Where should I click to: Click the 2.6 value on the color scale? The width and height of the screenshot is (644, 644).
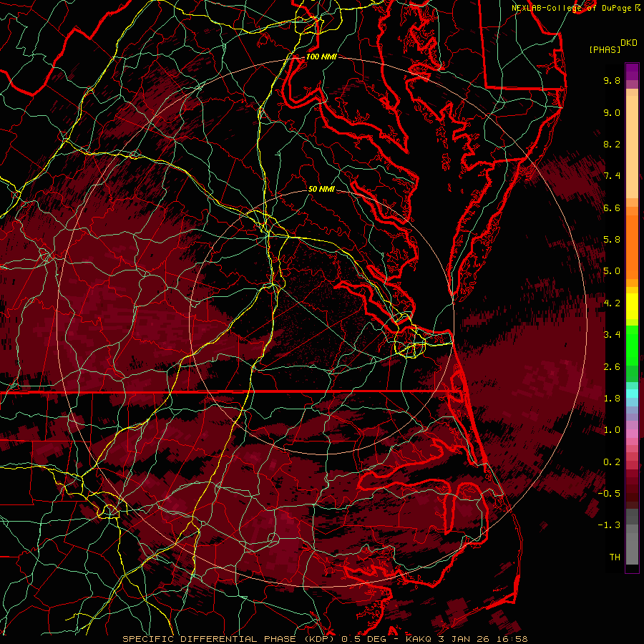[612, 367]
